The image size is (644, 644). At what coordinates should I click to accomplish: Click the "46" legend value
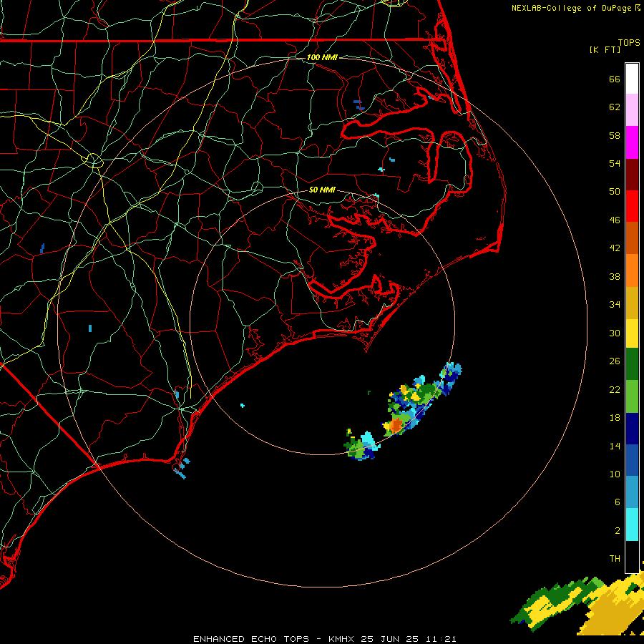coord(615,220)
